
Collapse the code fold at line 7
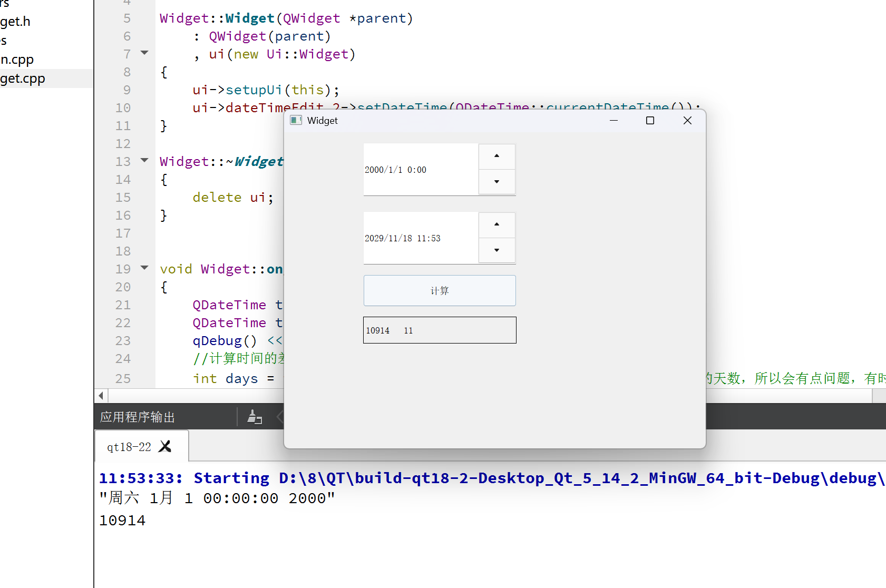point(144,53)
